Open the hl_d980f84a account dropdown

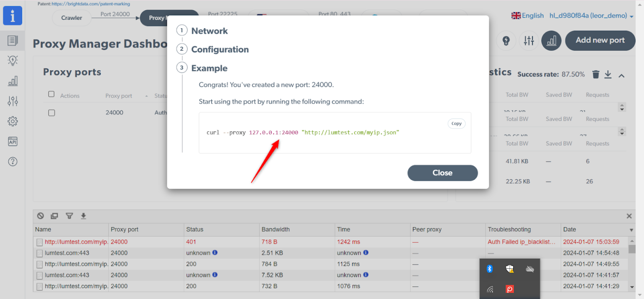pos(591,16)
